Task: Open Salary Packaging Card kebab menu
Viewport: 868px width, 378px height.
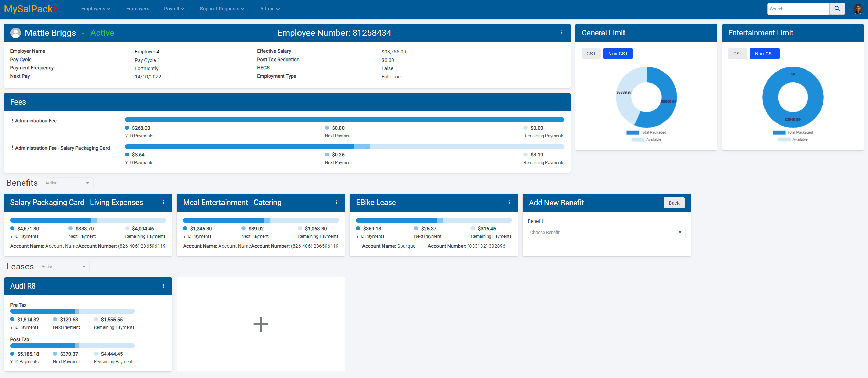Action: tap(163, 203)
